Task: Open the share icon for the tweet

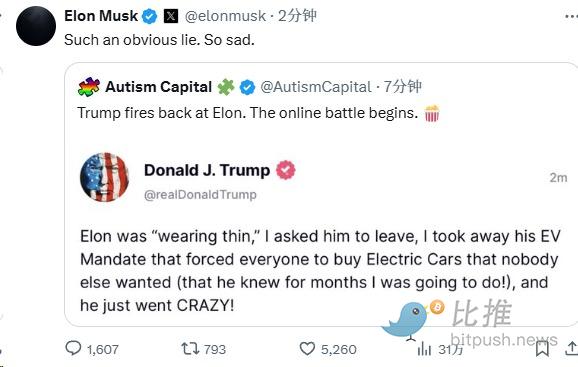Action: tap(572, 349)
